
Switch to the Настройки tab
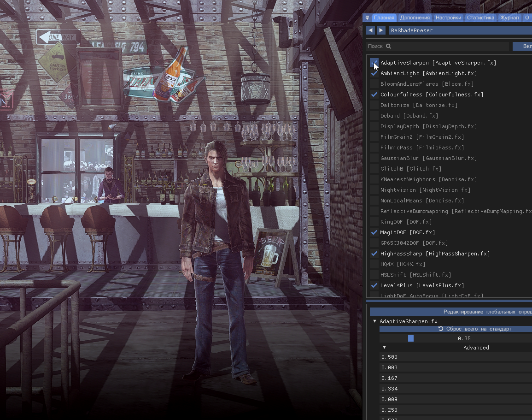click(448, 18)
